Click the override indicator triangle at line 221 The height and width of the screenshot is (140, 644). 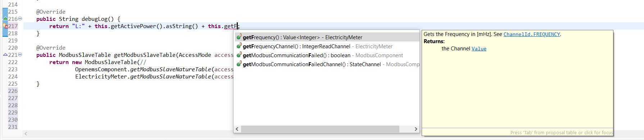pos(5,55)
